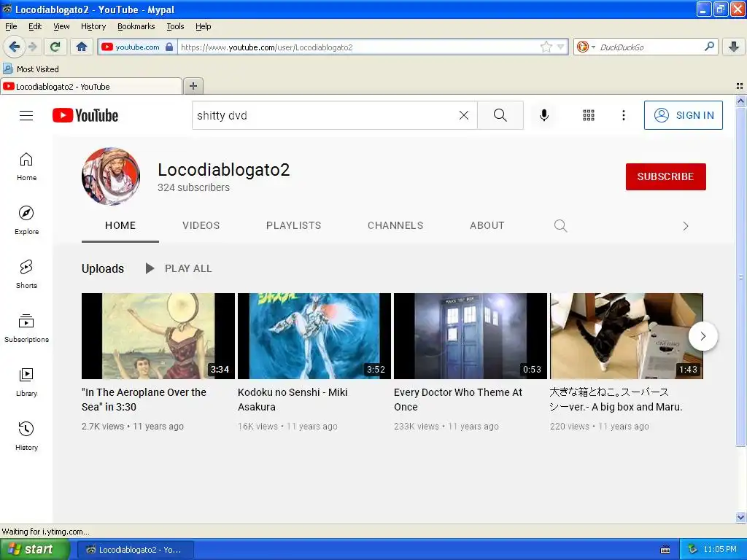Click the Aeroplane Over the Sea thumbnail

[x=158, y=336]
